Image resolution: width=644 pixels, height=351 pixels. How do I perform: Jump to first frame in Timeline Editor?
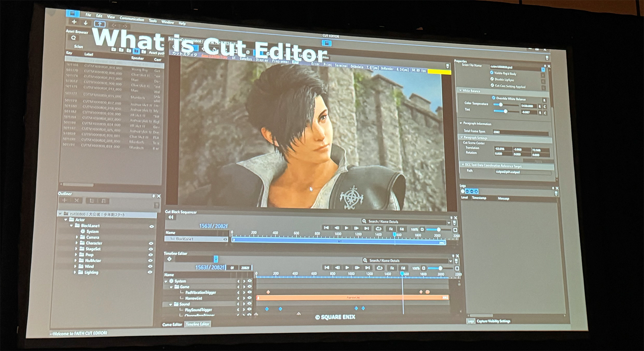click(x=327, y=268)
